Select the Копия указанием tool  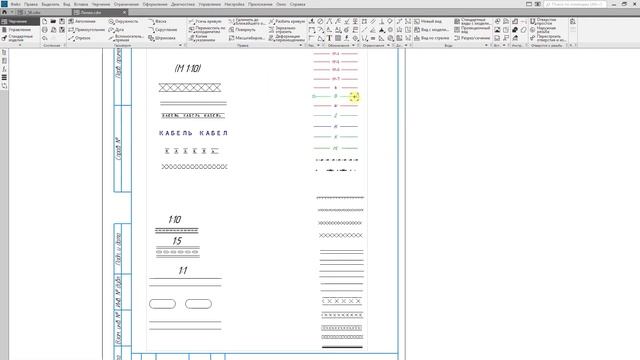tap(201, 38)
